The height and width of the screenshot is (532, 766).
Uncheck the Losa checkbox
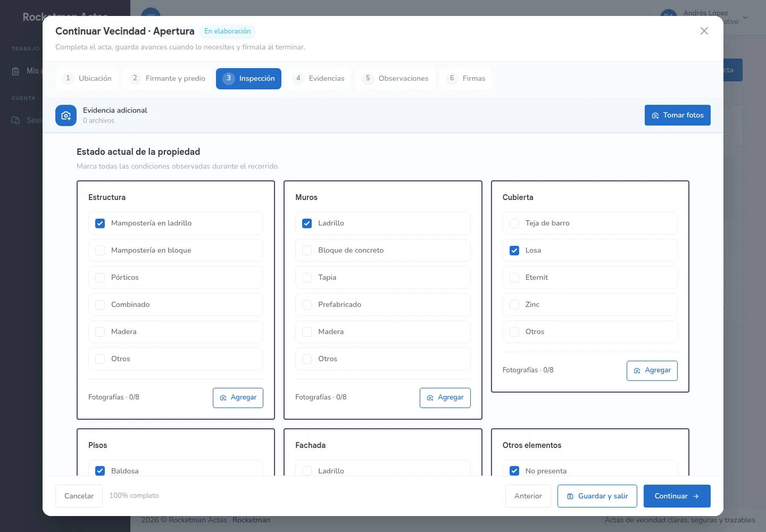click(514, 251)
